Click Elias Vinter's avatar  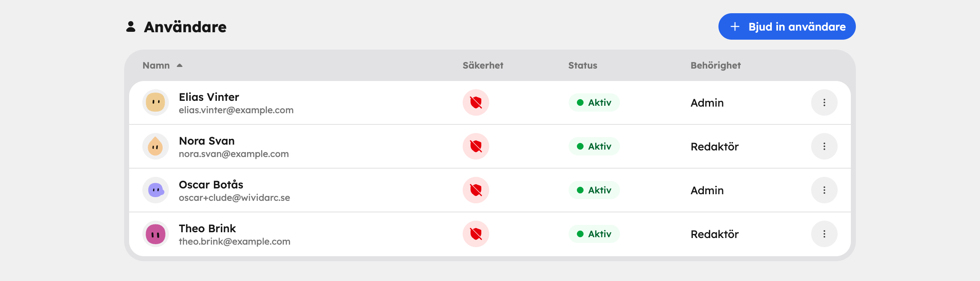point(156,102)
